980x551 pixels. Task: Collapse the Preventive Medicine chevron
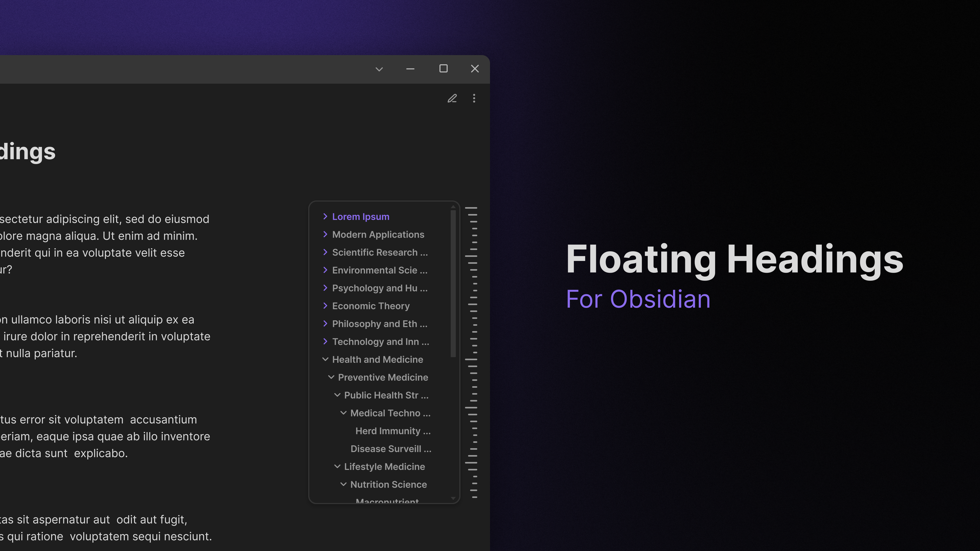(x=331, y=377)
